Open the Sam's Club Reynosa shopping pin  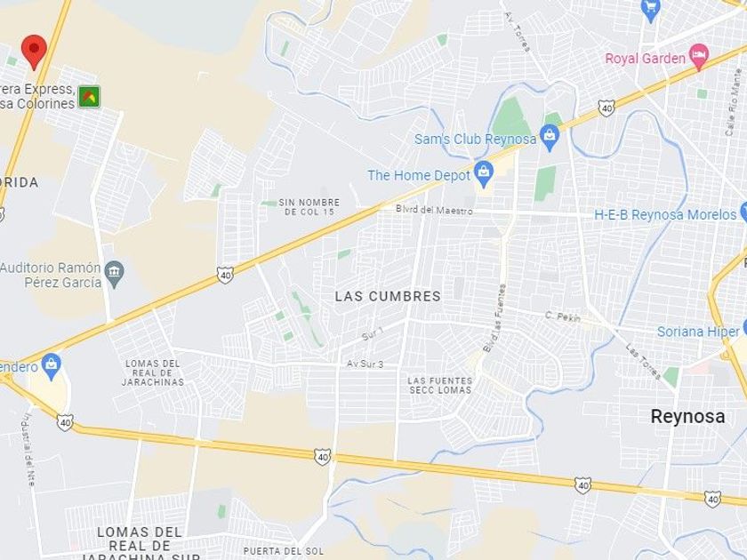click(x=550, y=137)
